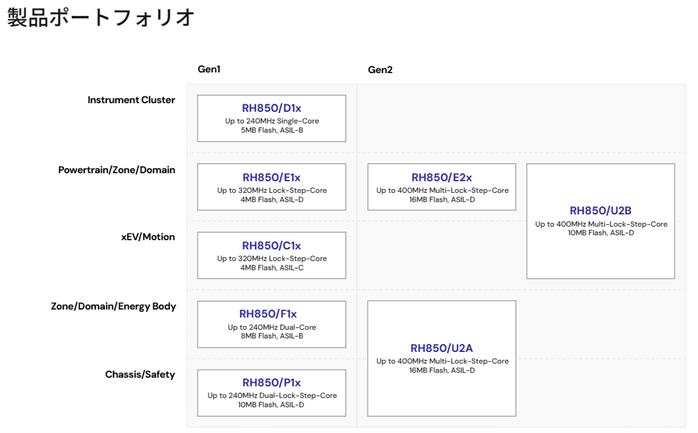Click the "Up to 240MHz Dual-Lock-Step-Core" description
This screenshot has height=433, width=698.
[271, 395]
